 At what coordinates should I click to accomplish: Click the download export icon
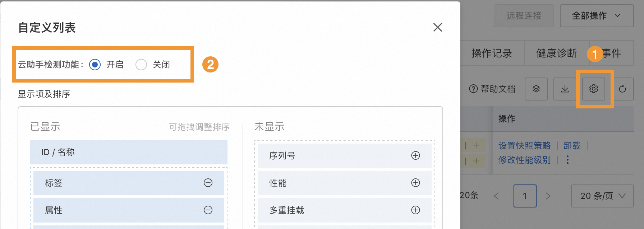(565, 89)
